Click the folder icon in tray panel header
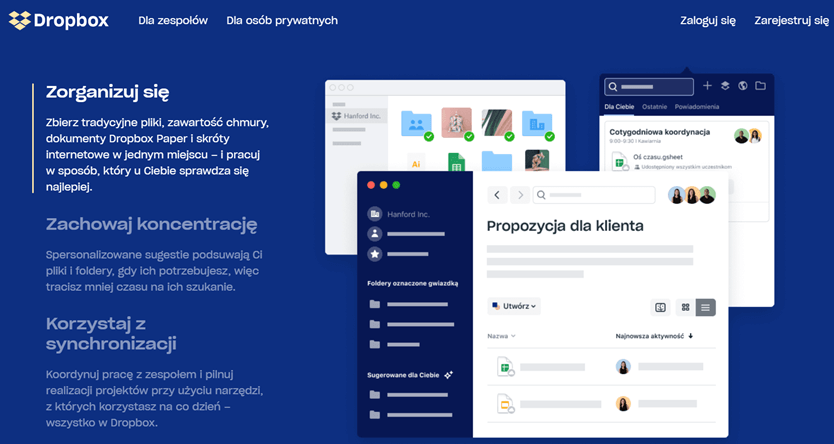 tap(761, 86)
